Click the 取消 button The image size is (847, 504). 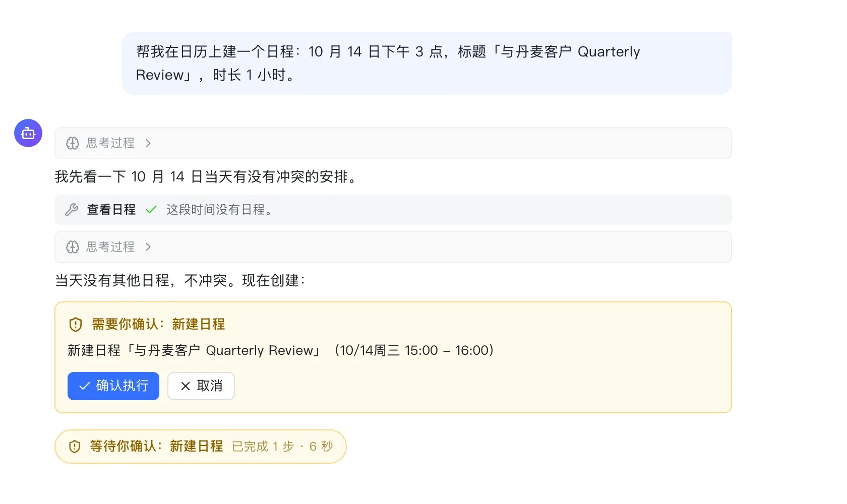pyautogui.click(x=201, y=386)
